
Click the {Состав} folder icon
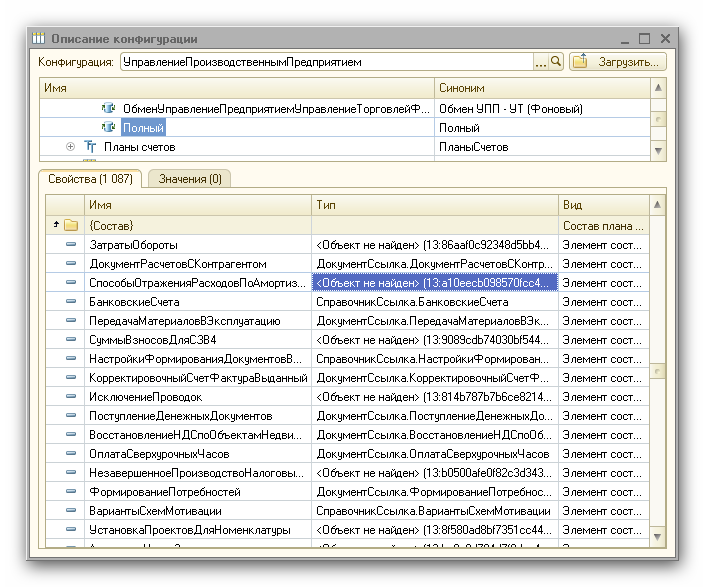71,225
